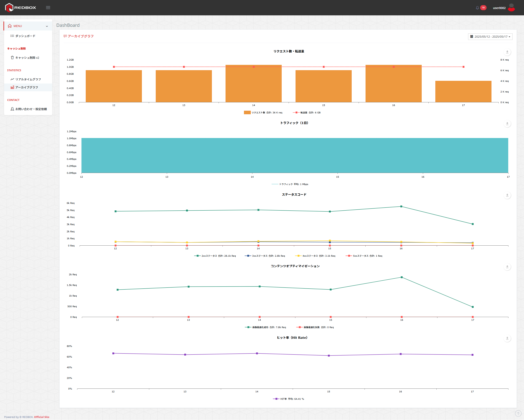
Task: Click the Official Site footer link
Action: 42,417
